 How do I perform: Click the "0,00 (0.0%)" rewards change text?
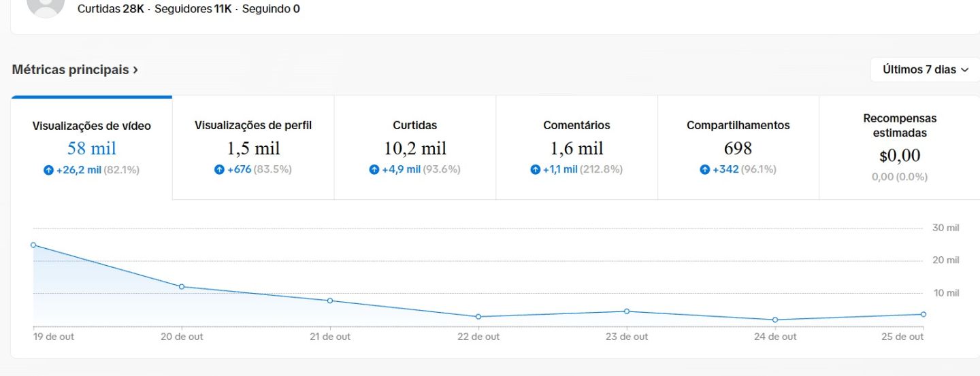[900, 177]
